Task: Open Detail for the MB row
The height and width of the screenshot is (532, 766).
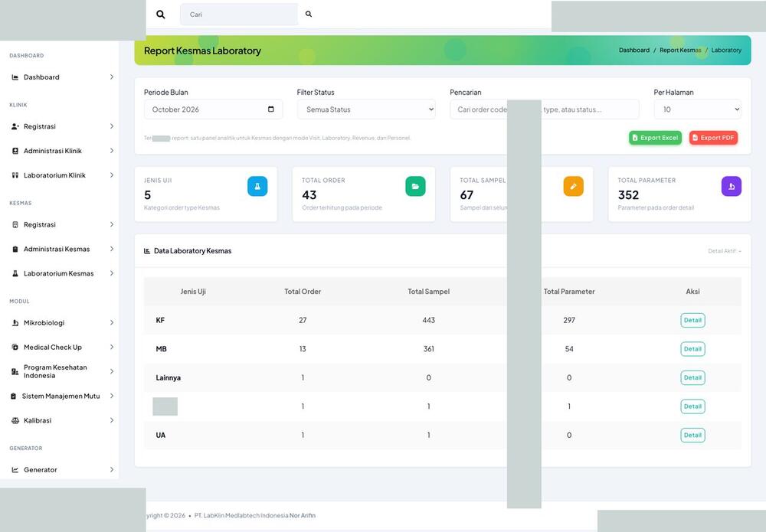Action: click(x=692, y=349)
